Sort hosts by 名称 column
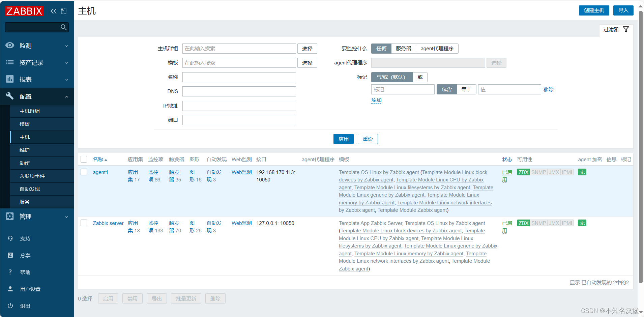The image size is (644, 317). (100, 160)
